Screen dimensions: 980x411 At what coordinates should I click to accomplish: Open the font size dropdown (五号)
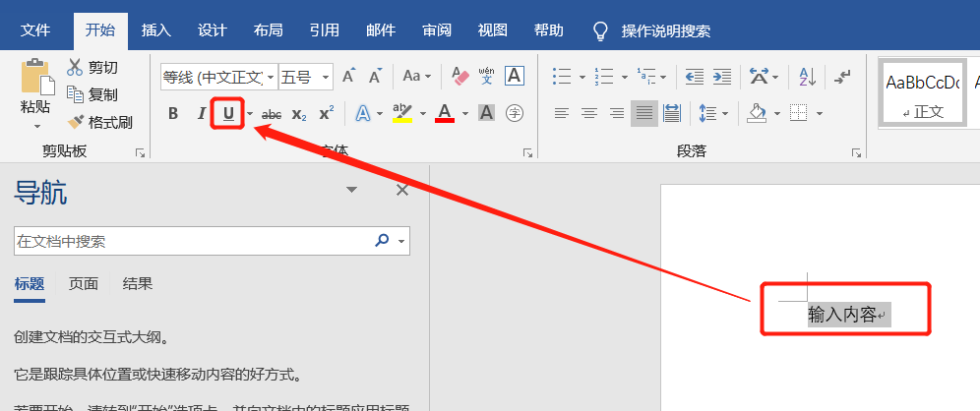(327, 78)
